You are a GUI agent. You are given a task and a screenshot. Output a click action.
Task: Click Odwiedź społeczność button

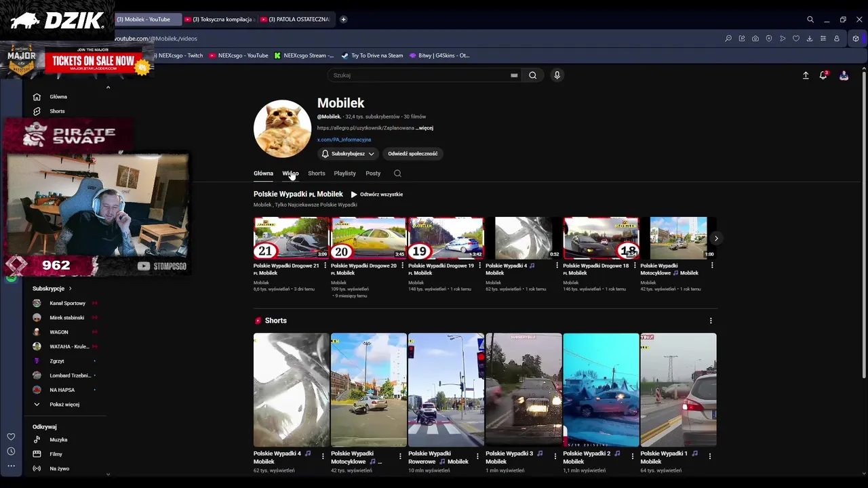(x=412, y=154)
